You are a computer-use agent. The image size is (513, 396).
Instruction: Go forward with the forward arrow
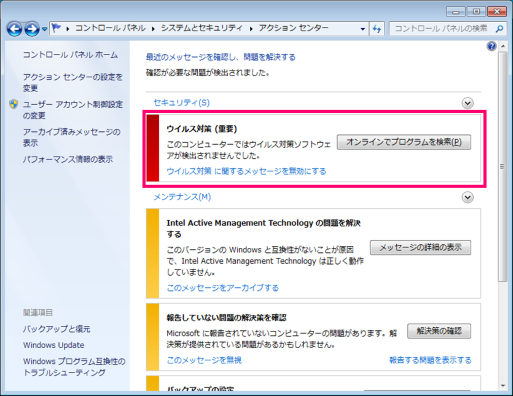click(32, 29)
